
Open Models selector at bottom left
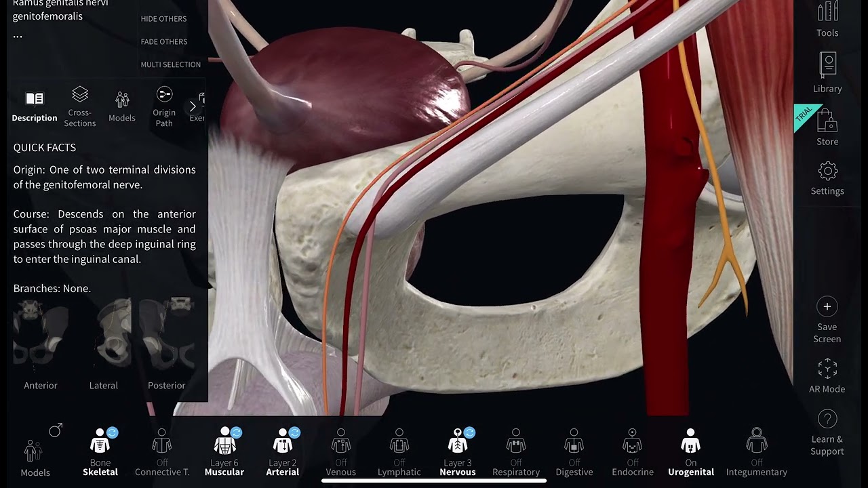click(x=34, y=459)
